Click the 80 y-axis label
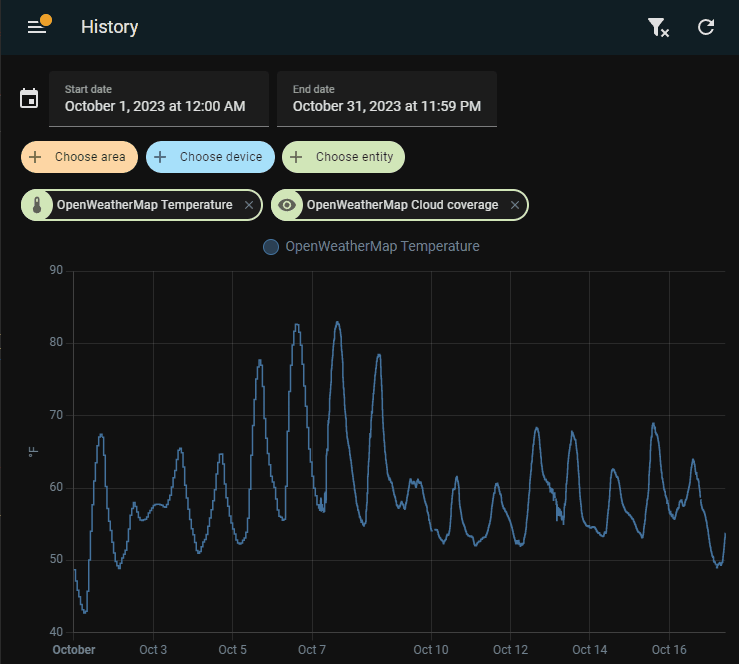The width and height of the screenshot is (739, 664). [56, 342]
